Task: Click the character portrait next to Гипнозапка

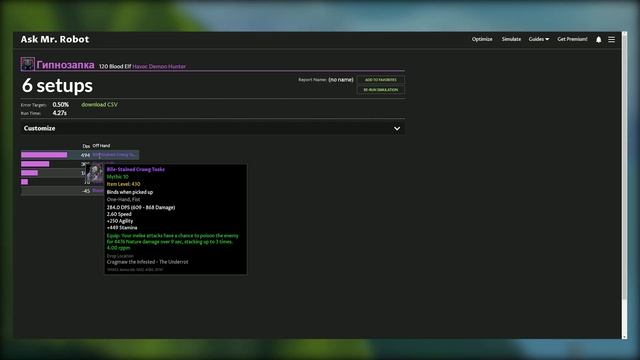Action: 28,64
